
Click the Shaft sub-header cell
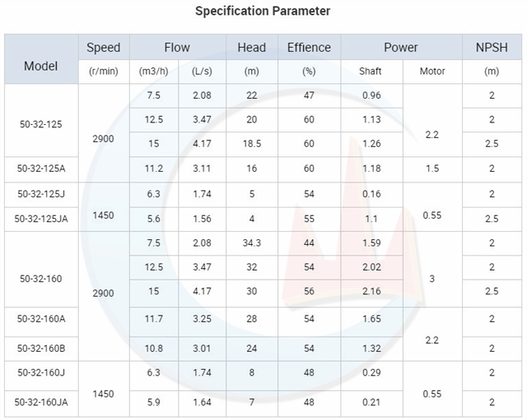pos(371,71)
